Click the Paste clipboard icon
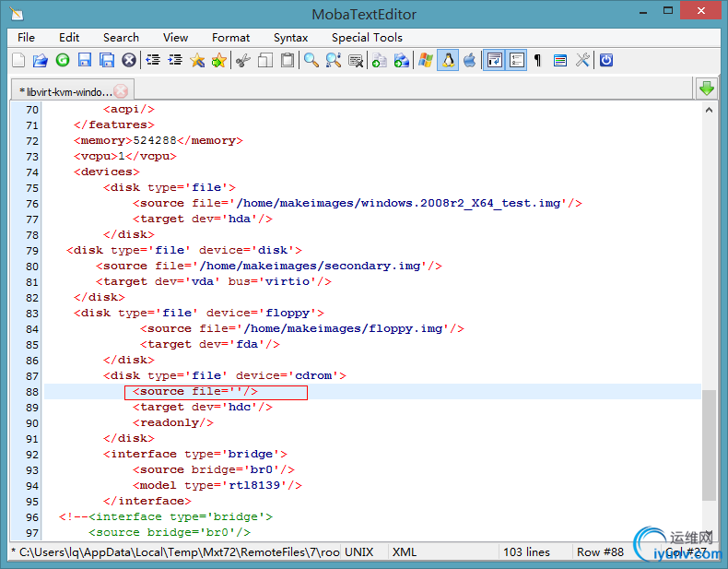Image resolution: width=728 pixels, height=569 pixels. [288, 61]
